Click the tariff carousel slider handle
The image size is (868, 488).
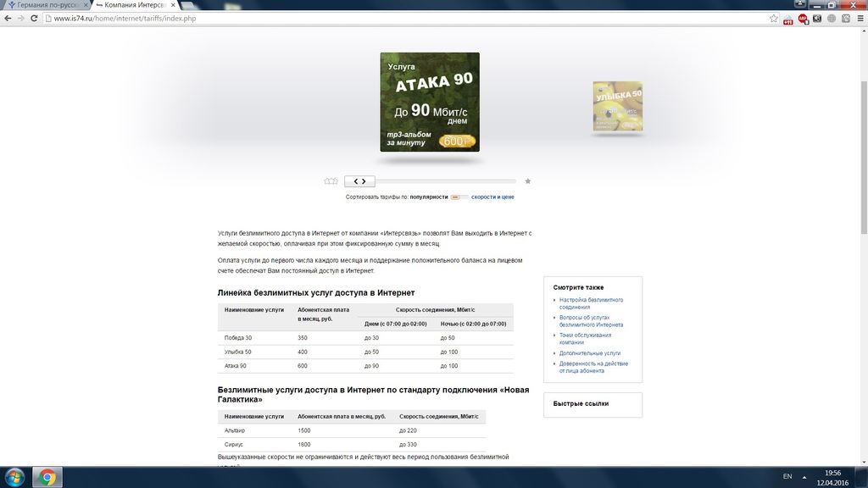(359, 181)
